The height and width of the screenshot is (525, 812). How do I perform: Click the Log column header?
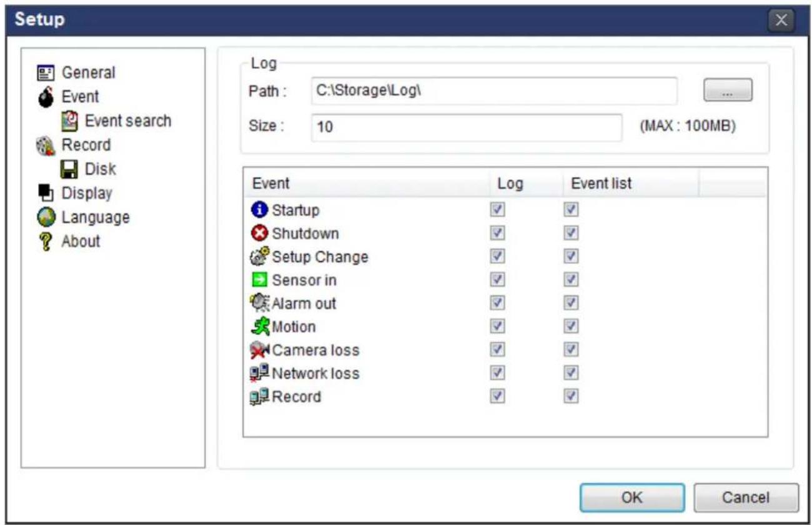point(525,183)
